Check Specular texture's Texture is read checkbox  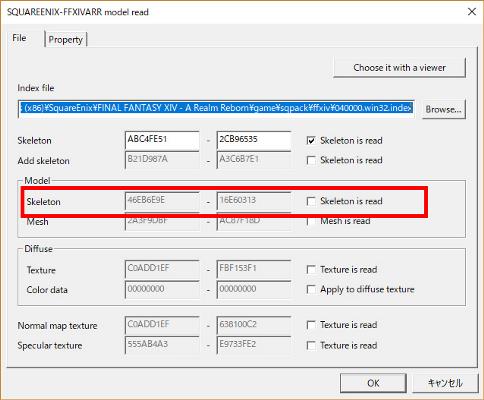click(311, 345)
